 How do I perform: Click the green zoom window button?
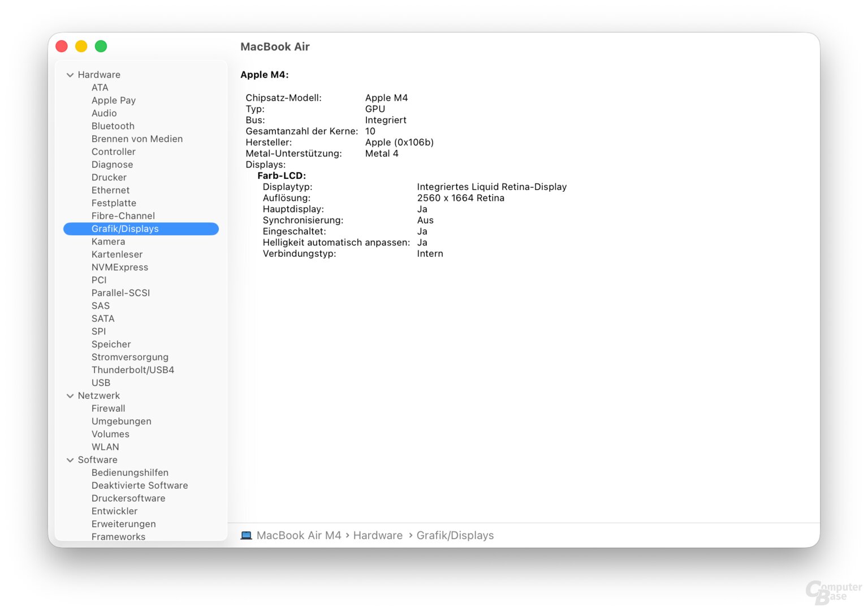pos(101,46)
